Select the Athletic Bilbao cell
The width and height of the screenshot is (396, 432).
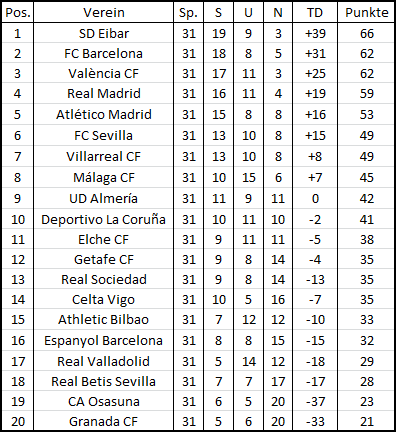coord(104,319)
